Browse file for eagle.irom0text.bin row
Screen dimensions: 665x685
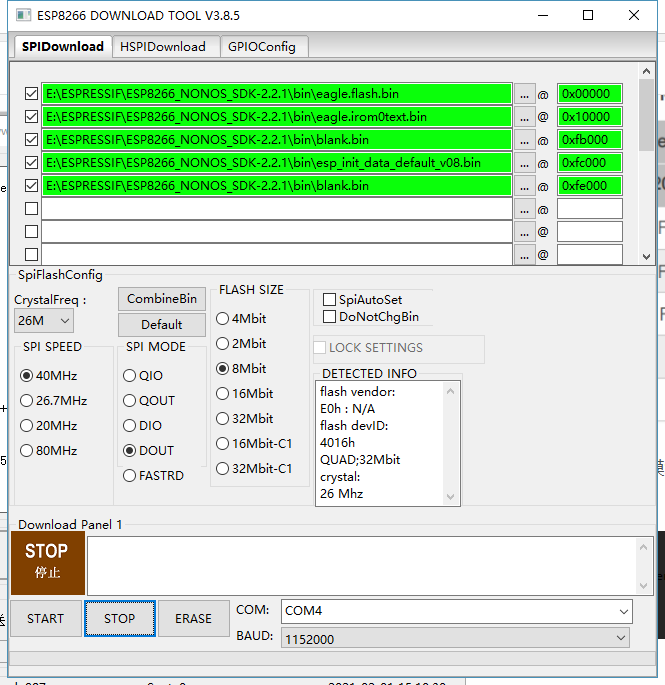coord(524,117)
